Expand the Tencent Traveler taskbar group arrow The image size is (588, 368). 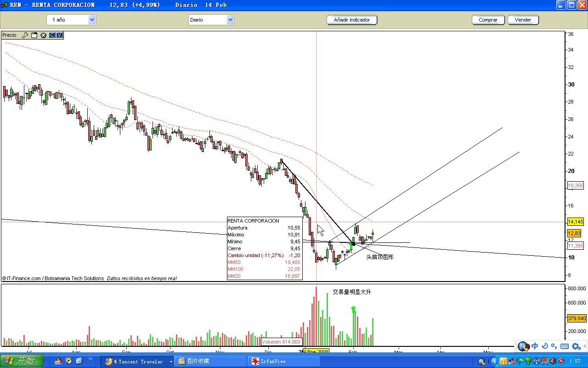click(x=171, y=362)
